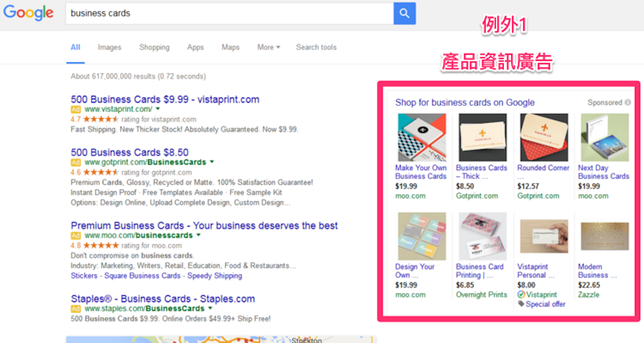Expand the moo.com URL dropdown arrow
This screenshot has width=644, height=343.
pyautogui.click(x=199, y=235)
